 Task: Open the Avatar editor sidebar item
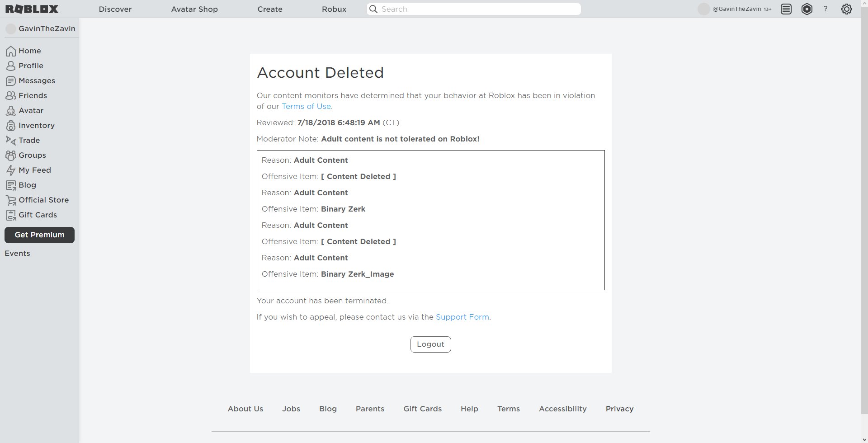[31, 111]
